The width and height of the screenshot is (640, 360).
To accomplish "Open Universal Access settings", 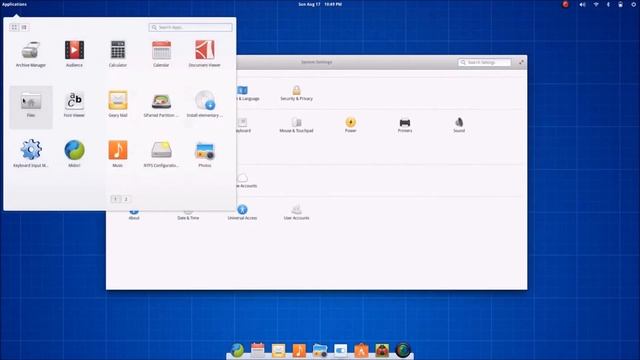I will click(242, 213).
